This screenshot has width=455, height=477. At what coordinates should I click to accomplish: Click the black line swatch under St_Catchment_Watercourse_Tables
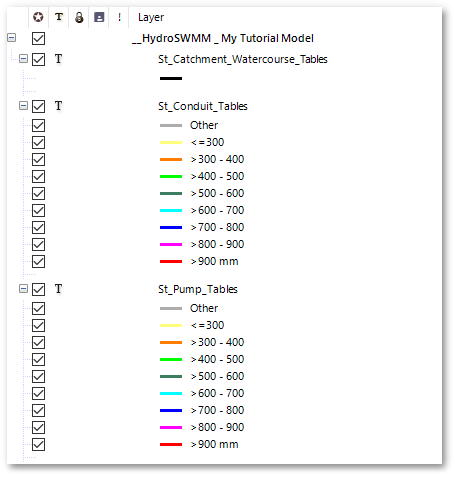click(x=171, y=79)
